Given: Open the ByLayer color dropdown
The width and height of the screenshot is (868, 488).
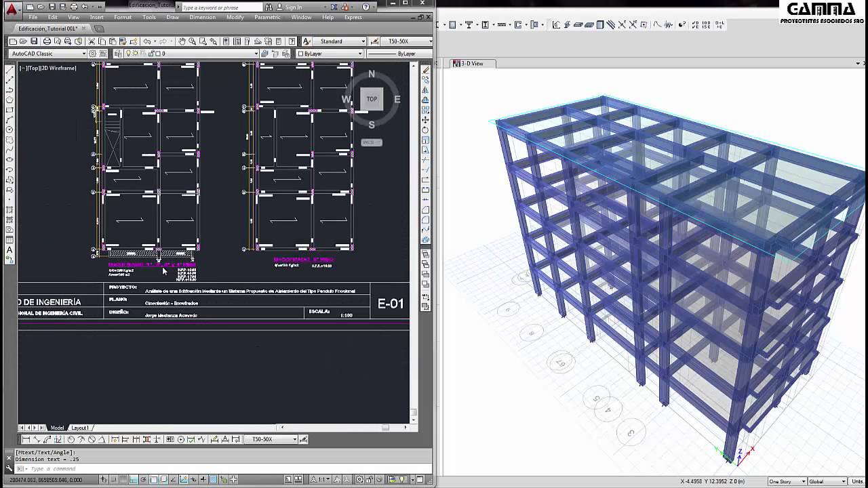Looking at the screenshot, I should [330, 54].
